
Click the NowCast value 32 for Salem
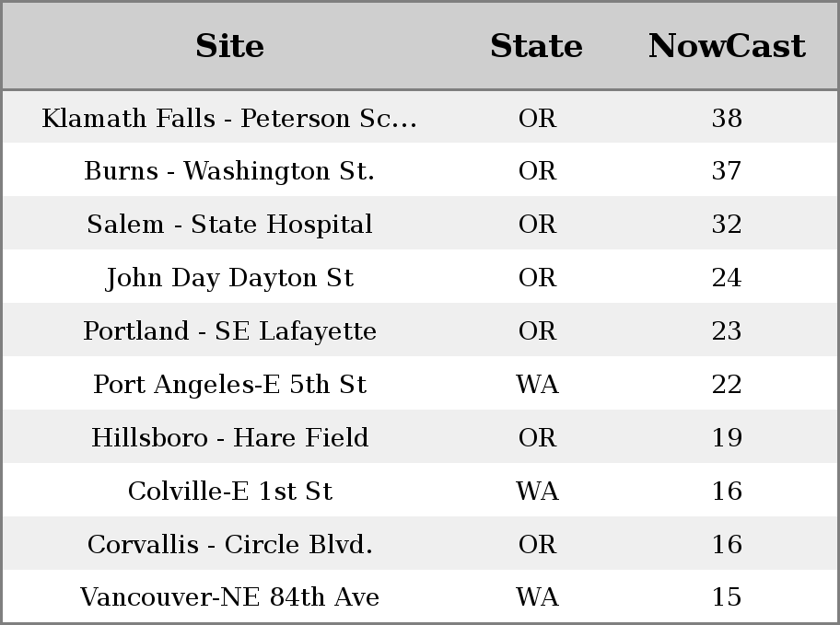pyautogui.click(x=727, y=225)
